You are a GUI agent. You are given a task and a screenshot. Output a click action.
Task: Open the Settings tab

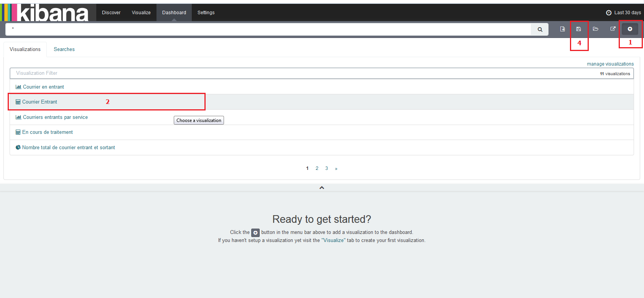(x=206, y=13)
